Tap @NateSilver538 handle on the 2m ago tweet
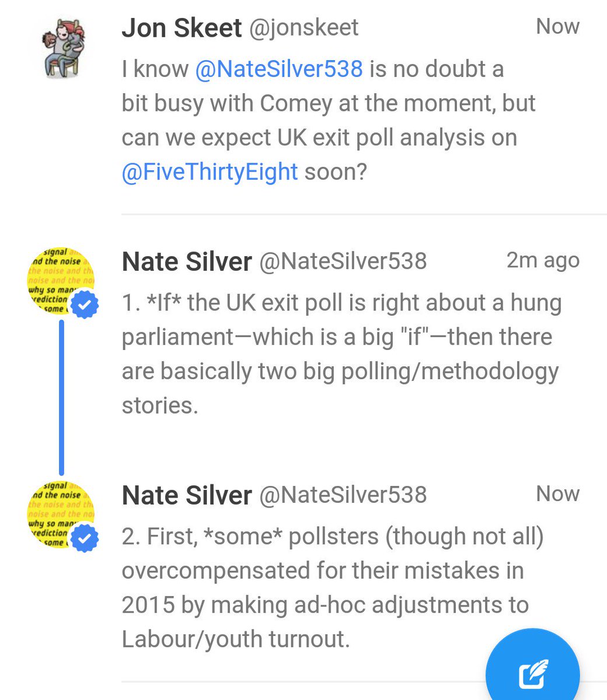The image size is (607, 700). coord(343,261)
